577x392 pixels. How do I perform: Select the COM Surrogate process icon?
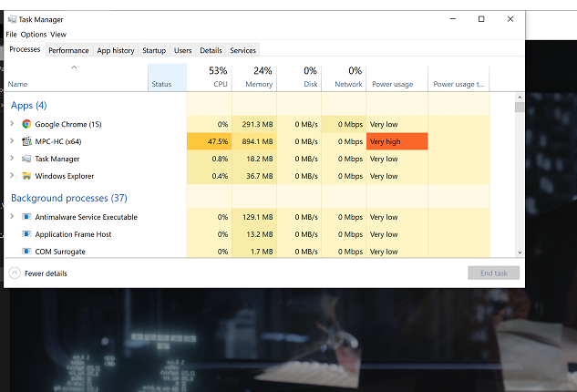click(26, 251)
